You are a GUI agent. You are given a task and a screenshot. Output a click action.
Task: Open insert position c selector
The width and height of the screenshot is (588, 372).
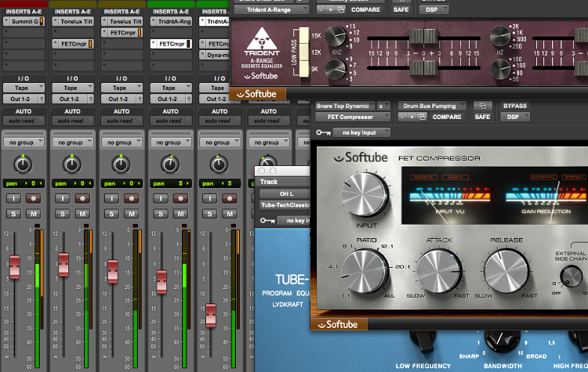tap(383, 106)
